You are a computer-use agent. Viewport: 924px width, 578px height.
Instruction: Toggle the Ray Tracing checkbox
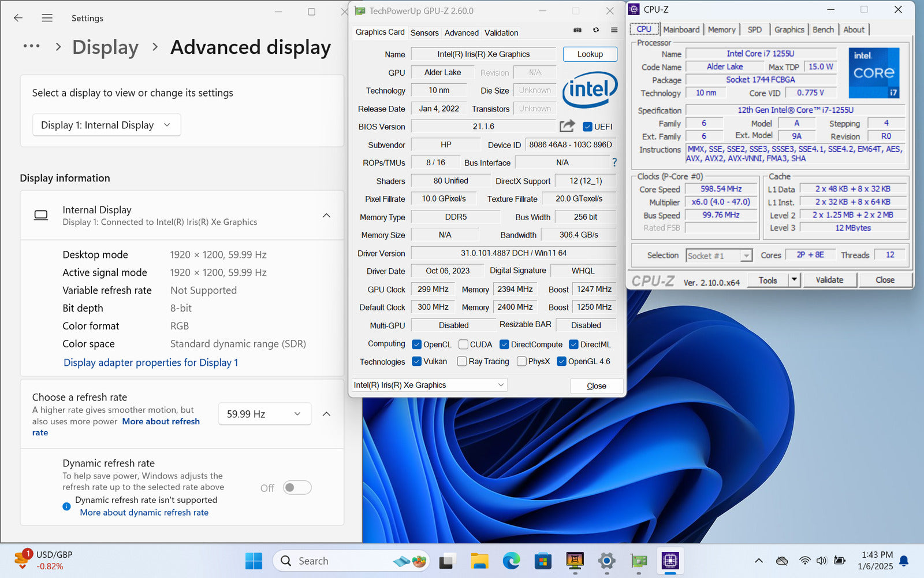point(461,361)
